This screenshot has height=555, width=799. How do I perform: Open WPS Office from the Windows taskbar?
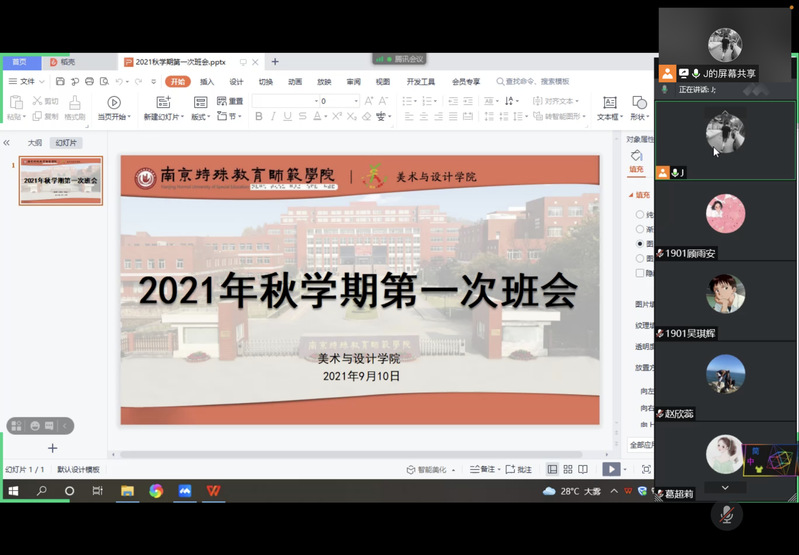coord(213,491)
